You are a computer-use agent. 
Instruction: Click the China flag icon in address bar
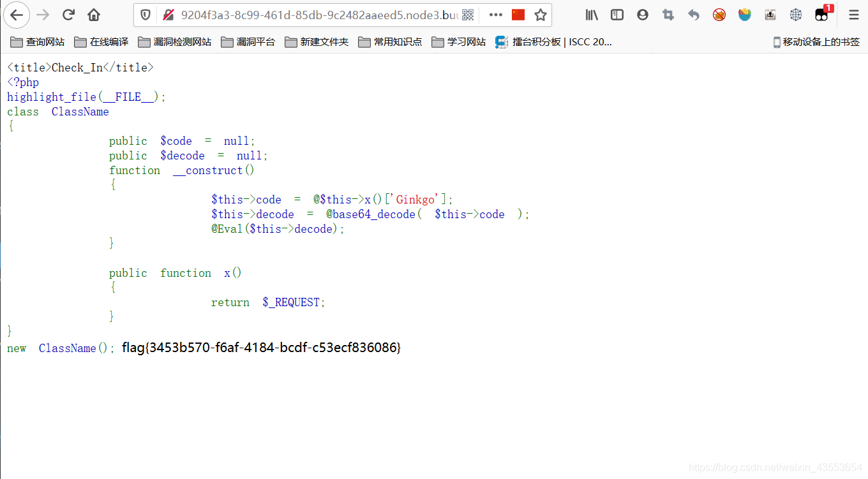point(518,15)
